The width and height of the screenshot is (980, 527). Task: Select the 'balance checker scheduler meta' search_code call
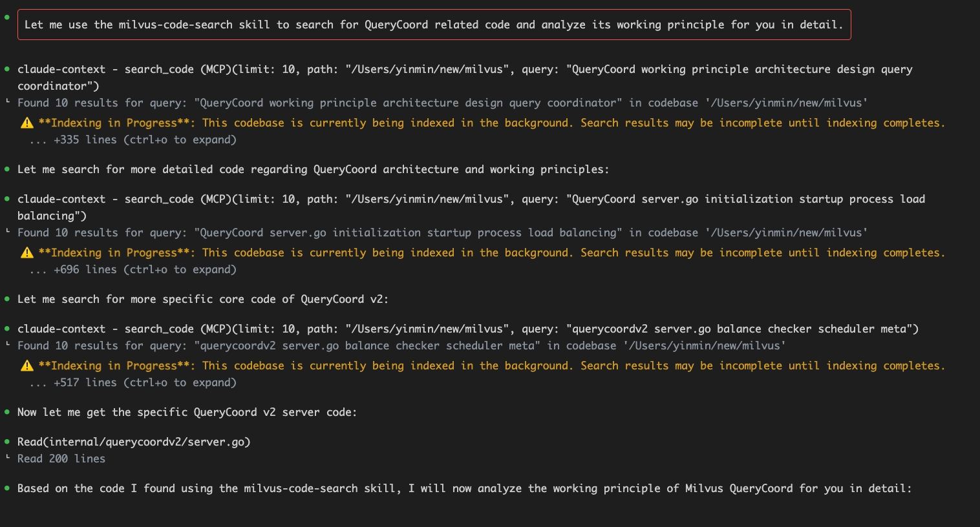[x=467, y=329]
